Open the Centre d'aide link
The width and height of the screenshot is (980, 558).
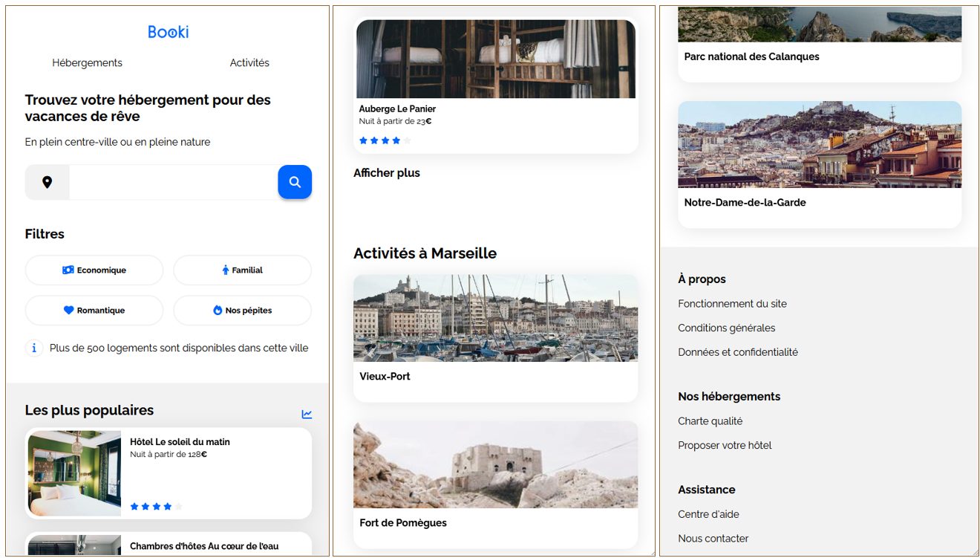pyautogui.click(x=708, y=514)
